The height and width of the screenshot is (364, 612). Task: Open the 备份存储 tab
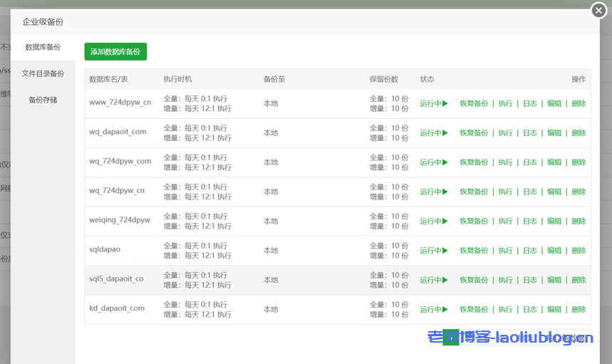coord(43,100)
